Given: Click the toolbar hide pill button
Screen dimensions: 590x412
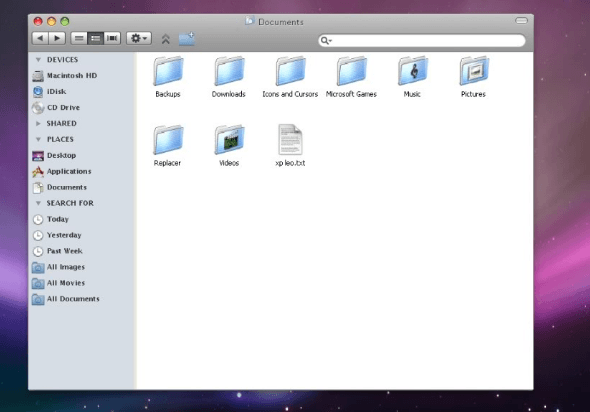Looking at the screenshot, I should click(522, 21).
